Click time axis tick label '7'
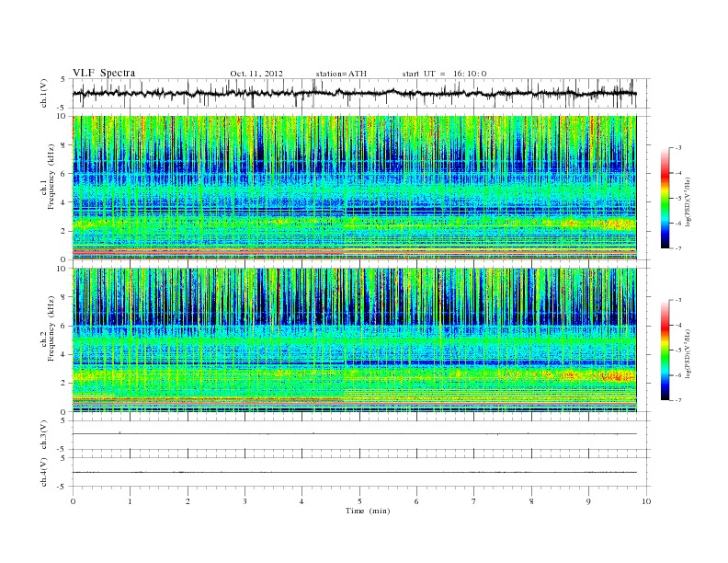This screenshot has height=563, width=728. click(474, 501)
